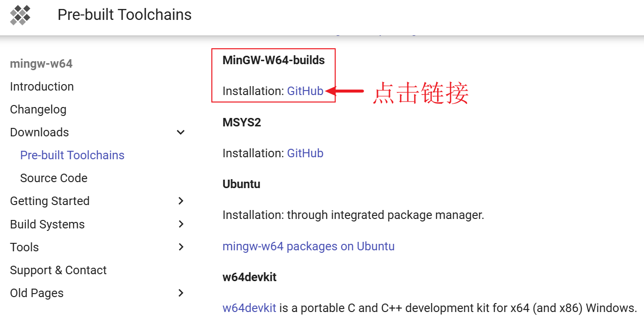Expand the Old Pages chevron
Image resolution: width=644 pixels, height=316 pixels.
(181, 293)
